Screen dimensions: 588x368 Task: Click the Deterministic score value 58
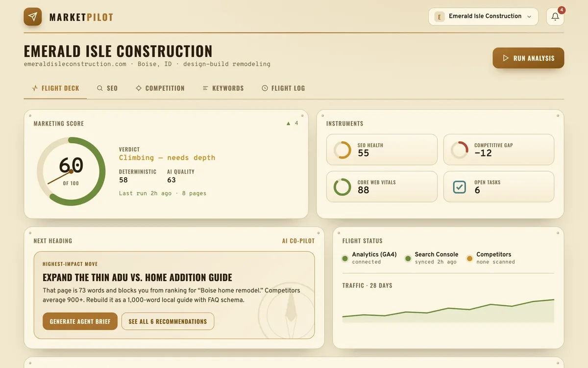[x=123, y=180]
